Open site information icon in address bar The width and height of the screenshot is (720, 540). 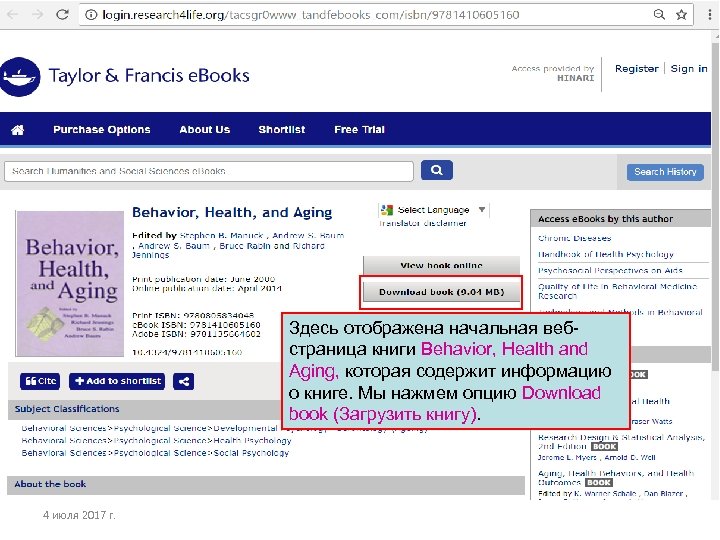pos(91,15)
